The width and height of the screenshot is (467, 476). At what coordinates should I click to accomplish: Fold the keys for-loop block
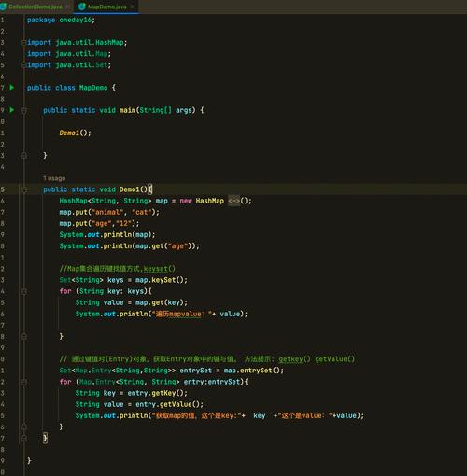(24, 291)
